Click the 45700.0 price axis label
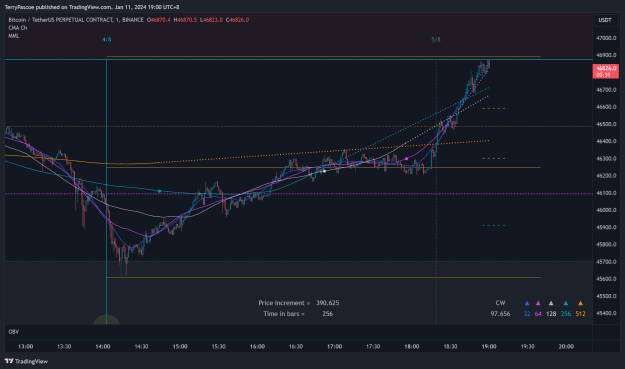Screen dimensions: 625x369 606,262
